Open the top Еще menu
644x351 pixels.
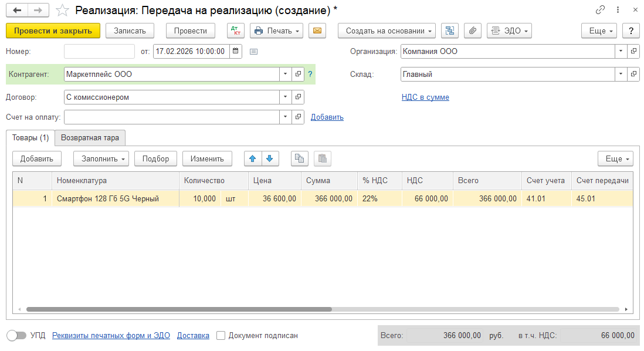(x=599, y=31)
